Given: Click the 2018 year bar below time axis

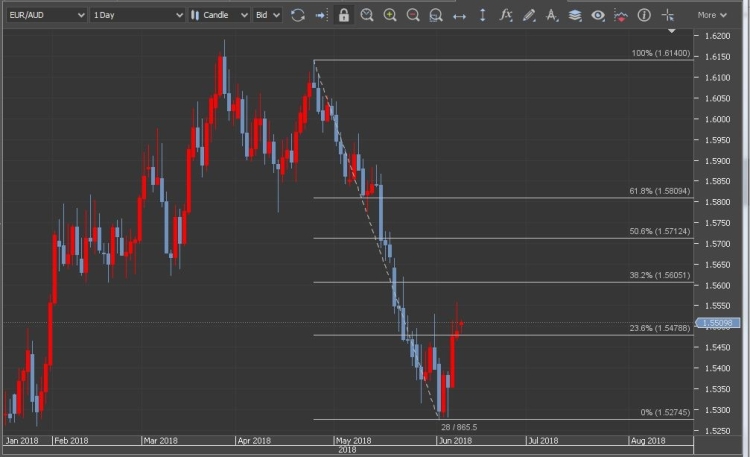Looking at the screenshot, I should pyautogui.click(x=347, y=450).
